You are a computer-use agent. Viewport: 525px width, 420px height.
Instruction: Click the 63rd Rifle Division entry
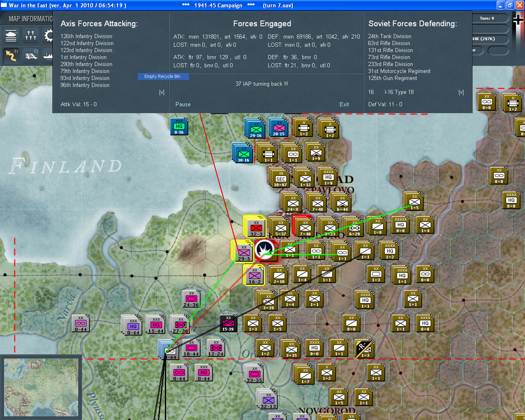(x=389, y=43)
